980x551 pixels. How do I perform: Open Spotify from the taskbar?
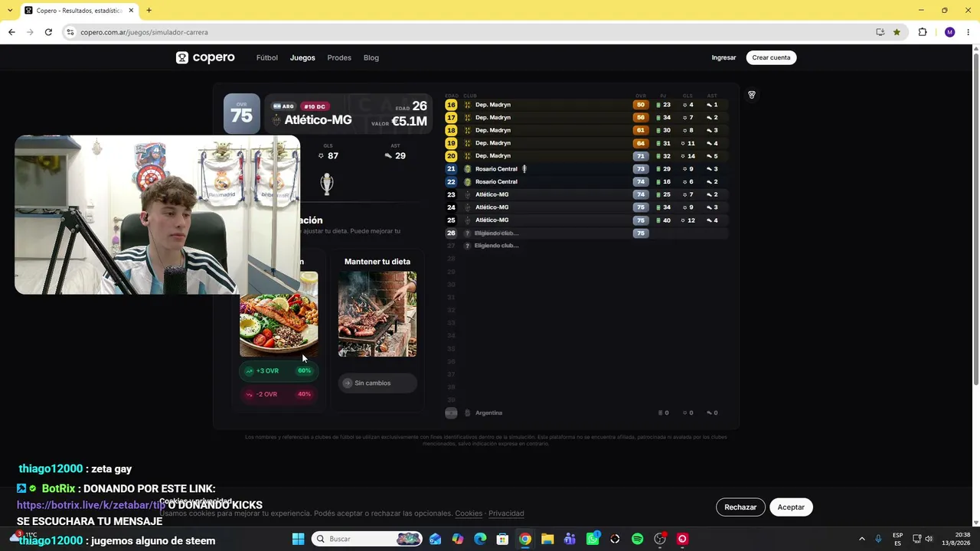pyautogui.click(x=637, y=539)
